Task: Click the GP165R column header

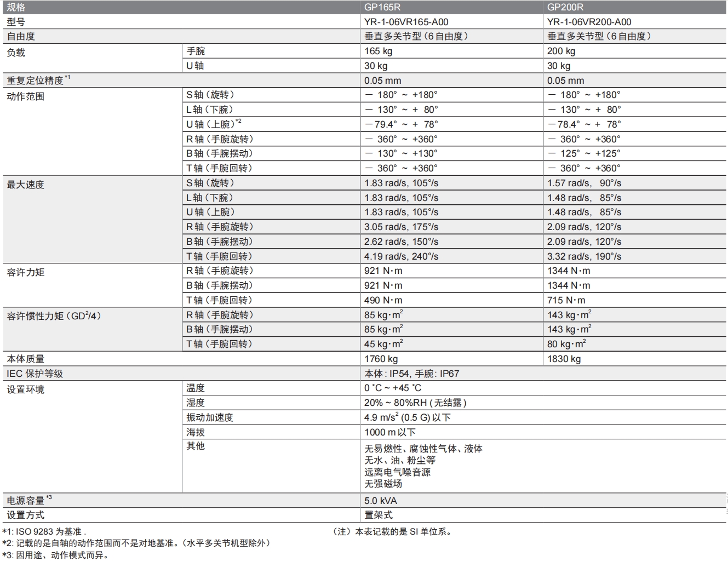Action: tap(382, 7)
